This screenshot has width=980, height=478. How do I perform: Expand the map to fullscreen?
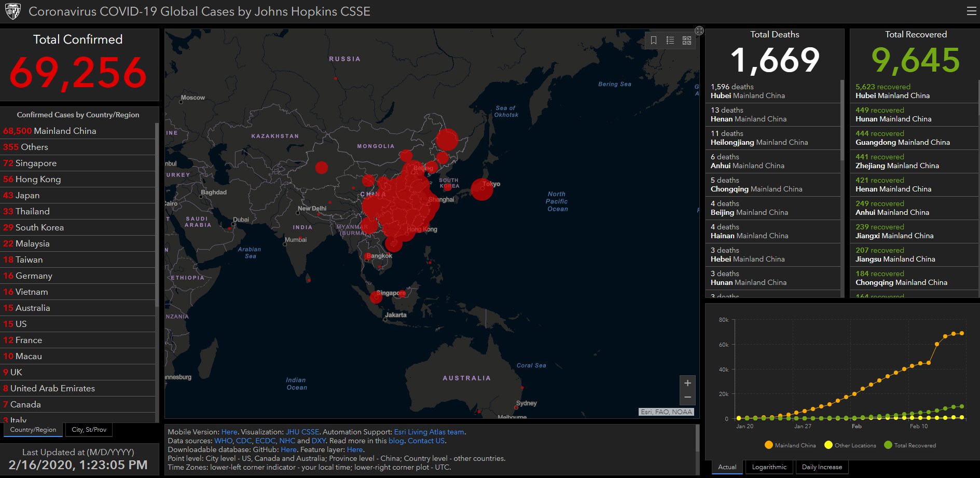(699, 31)
